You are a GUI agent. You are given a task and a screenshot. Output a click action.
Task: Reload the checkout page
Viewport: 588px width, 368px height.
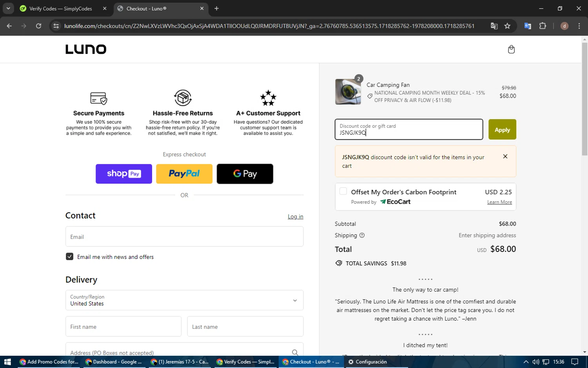[x=38, y=26]
